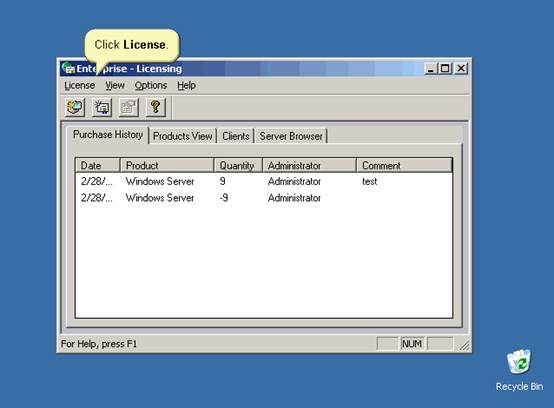The height and width of the screenshot is (408, 554).
Task: Click Windows Server in the first row
Action: (160, 182)
